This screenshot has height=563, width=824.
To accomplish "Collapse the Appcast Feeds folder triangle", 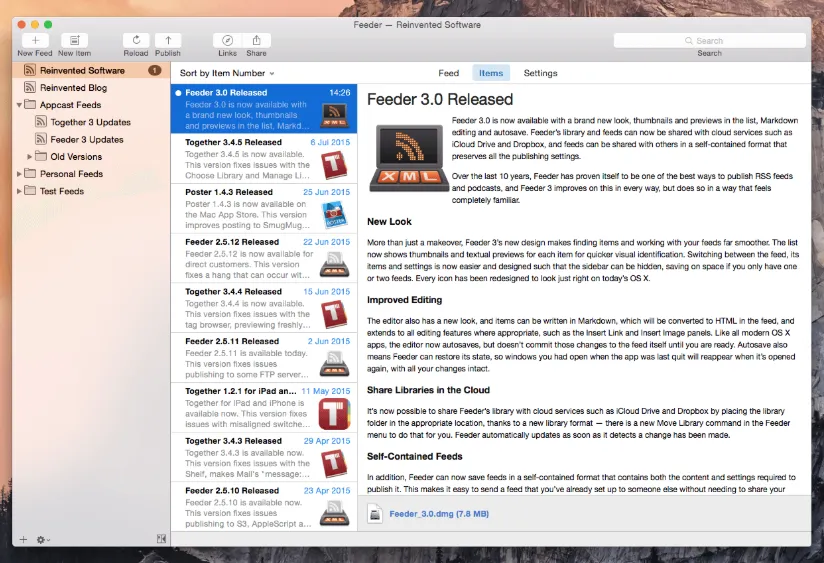I will 19,105.
